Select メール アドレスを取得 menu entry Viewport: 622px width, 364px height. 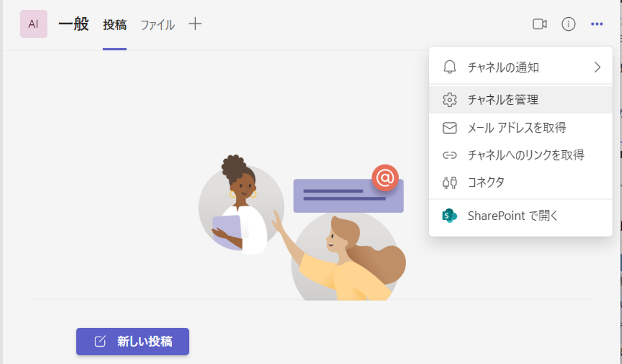(520, 128)
